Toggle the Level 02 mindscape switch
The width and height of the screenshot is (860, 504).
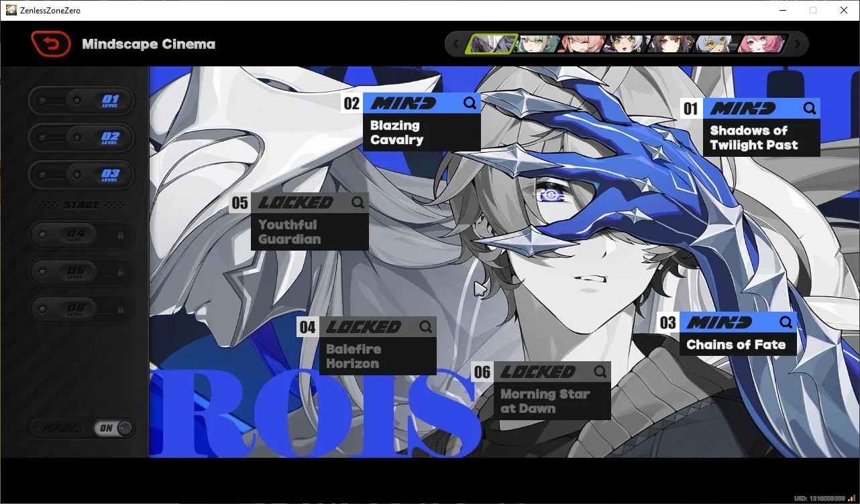click(x=82, y=138)
